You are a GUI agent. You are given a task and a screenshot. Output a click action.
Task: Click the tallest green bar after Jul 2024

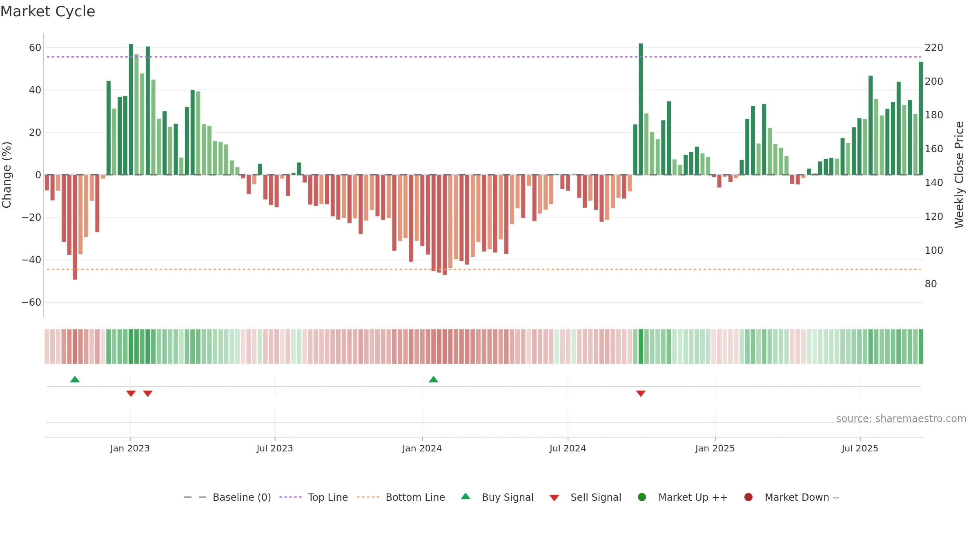tap(641, 109)
